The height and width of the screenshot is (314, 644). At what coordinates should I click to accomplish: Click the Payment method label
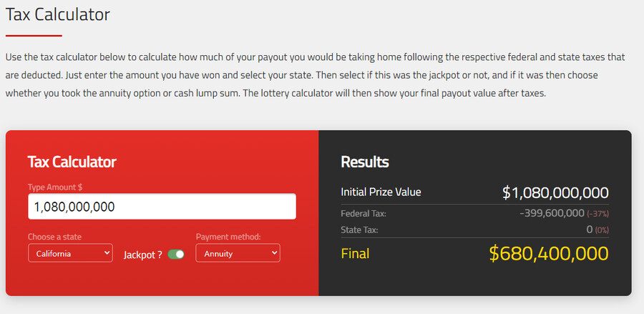click(228, 237)
